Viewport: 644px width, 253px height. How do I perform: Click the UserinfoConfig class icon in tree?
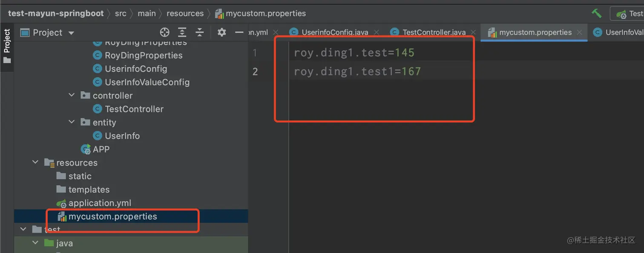coord(98,69)
